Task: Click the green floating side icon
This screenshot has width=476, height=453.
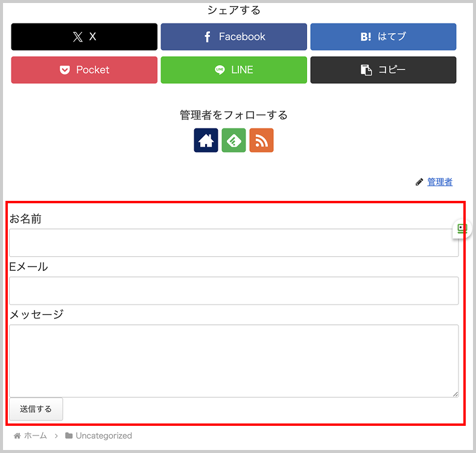Action: (462, 229)
